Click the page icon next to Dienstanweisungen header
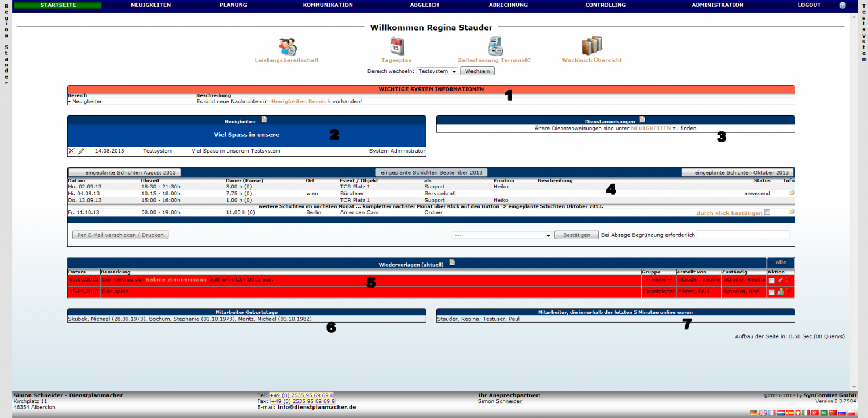This screenshot has width=868, height=418. (x=642, y=120)
